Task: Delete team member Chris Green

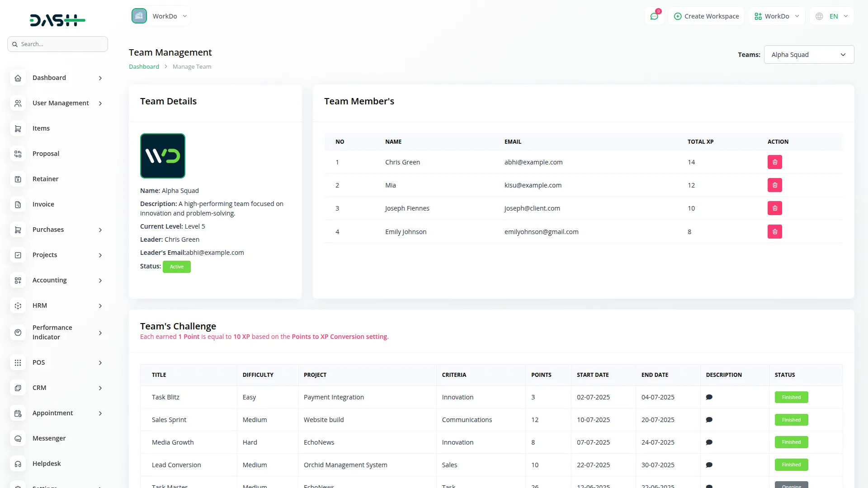Action: [x=774, y=162]
